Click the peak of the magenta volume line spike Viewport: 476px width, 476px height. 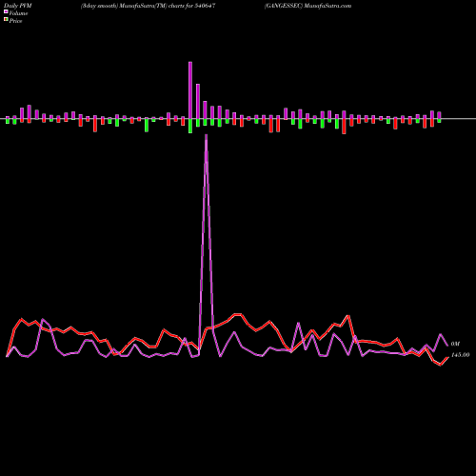(207, 136)
